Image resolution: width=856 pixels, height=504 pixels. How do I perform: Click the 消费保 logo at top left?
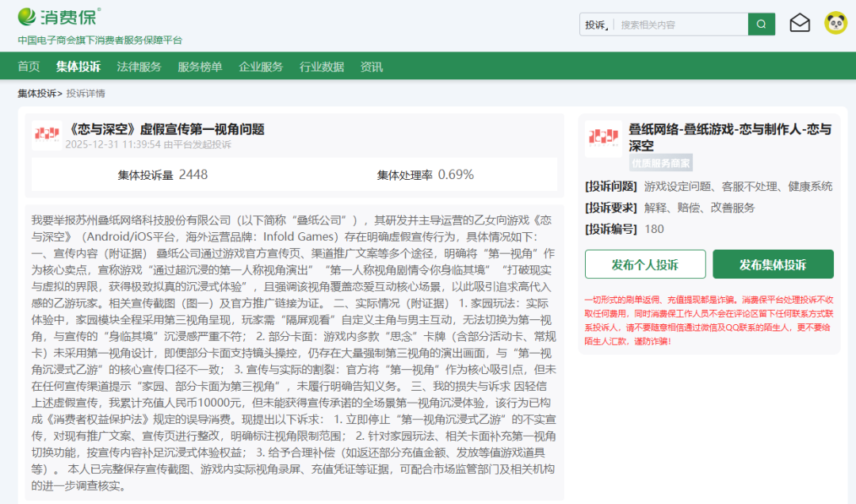[59, 17]
